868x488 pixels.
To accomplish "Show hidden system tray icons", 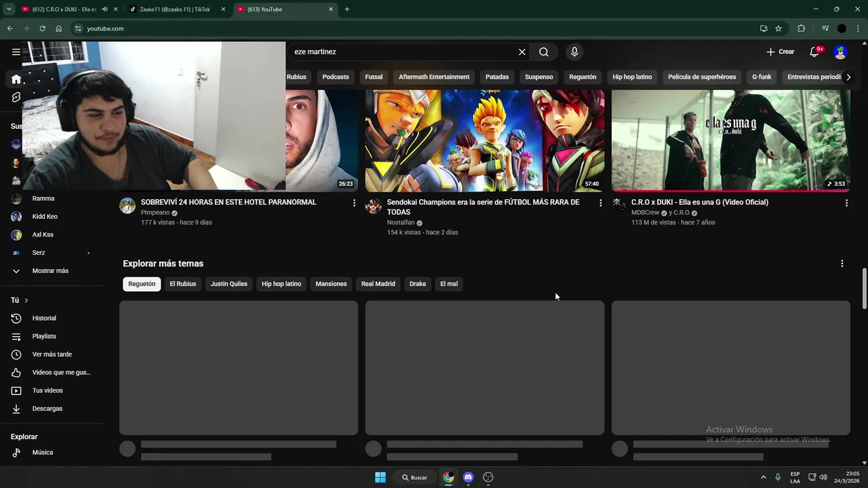I will 763,477.
